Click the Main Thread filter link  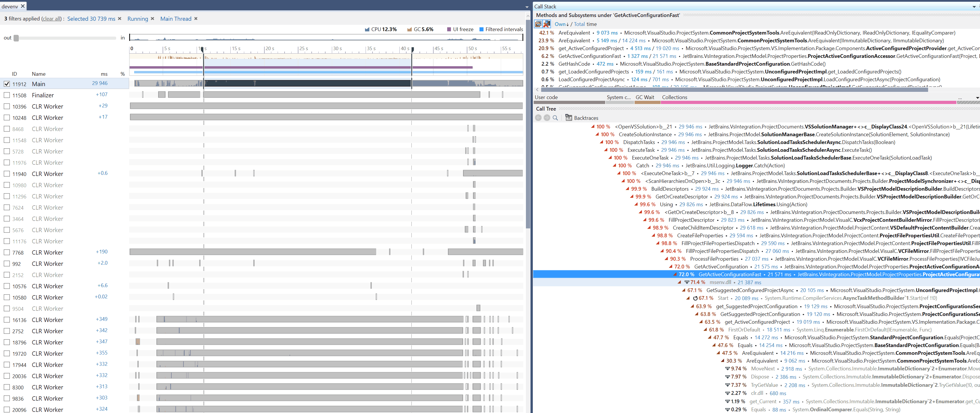(176, 19)
